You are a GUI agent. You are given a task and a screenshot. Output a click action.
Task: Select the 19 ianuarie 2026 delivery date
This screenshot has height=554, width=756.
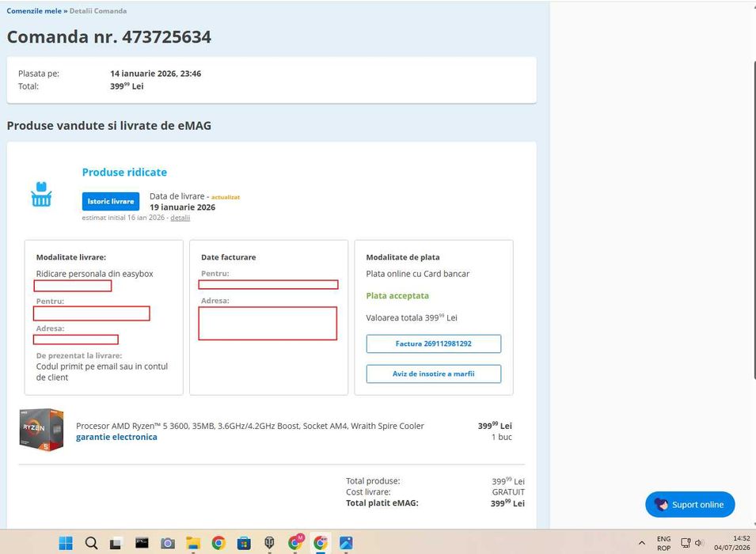(x=182, y=207)
